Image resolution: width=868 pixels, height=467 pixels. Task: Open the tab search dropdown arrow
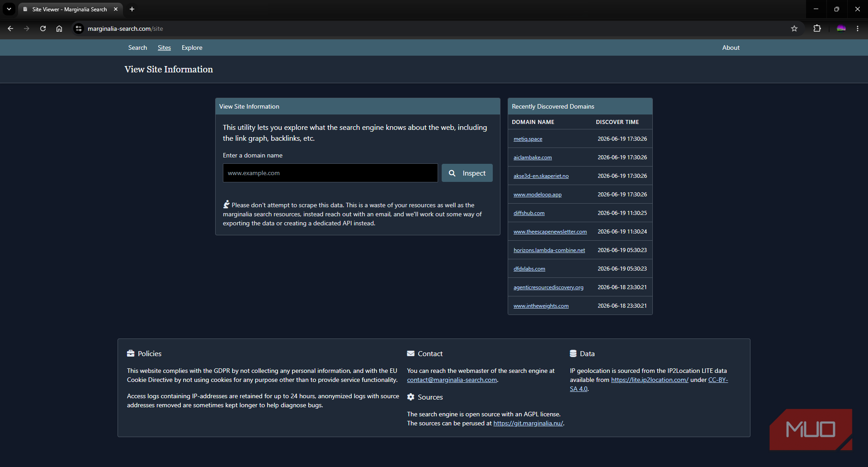pyautogui.click(x=9, y=9)
